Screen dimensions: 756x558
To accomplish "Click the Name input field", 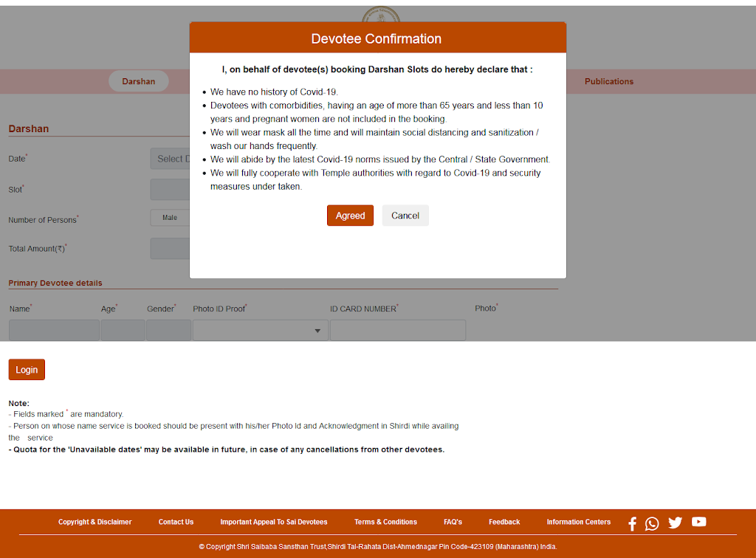I will pyautogui.click(x=54, y=331).
